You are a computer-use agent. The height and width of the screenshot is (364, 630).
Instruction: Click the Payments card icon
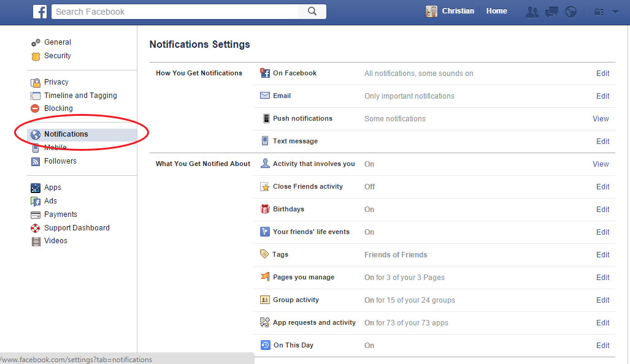[x=36, y=214]
